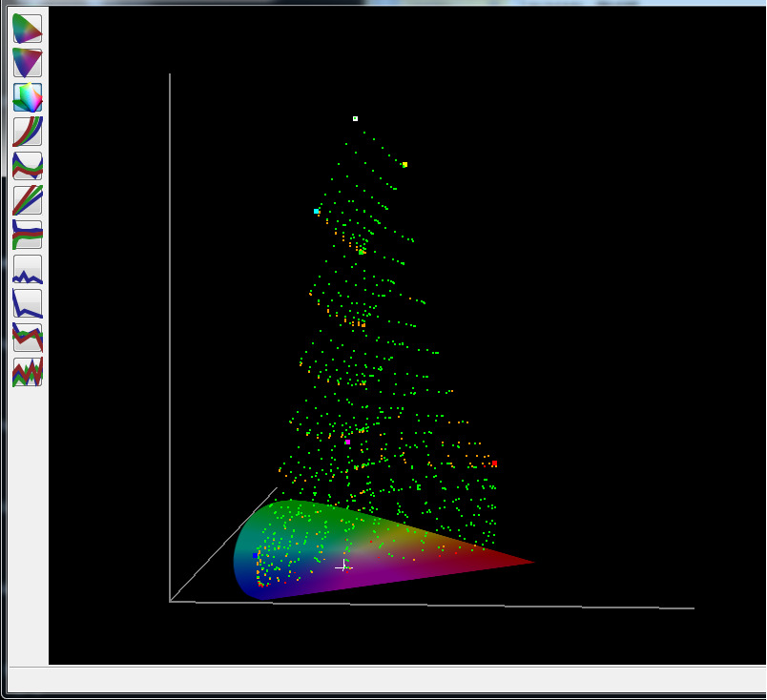Open the red-topped RGB zigzag graph icon
The width and height of the screenshot is (767, 700).
[x=28, y=338]
